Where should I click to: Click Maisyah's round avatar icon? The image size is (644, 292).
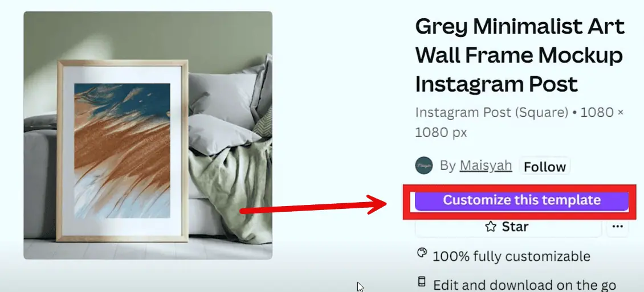424,166
